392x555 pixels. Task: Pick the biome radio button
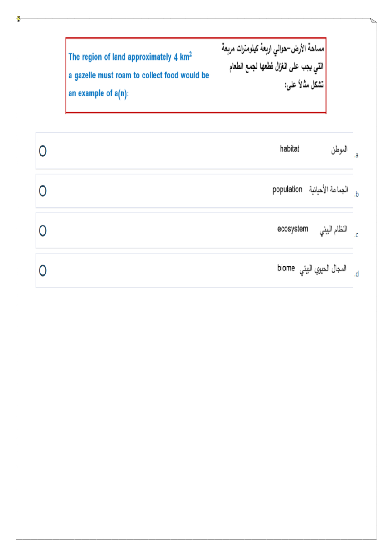tap(43, 271)
